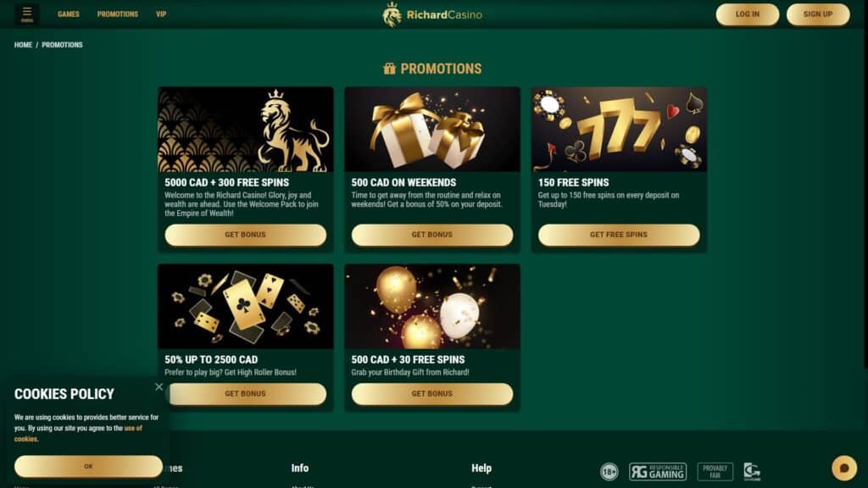Click the Sign Up button

pos(818,14)
